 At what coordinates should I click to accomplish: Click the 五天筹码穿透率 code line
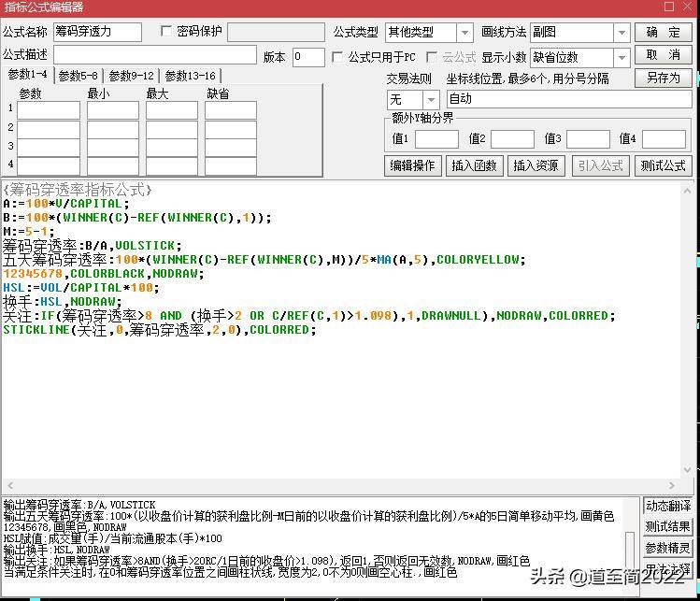pyautogui.click(x=264, y=260)
